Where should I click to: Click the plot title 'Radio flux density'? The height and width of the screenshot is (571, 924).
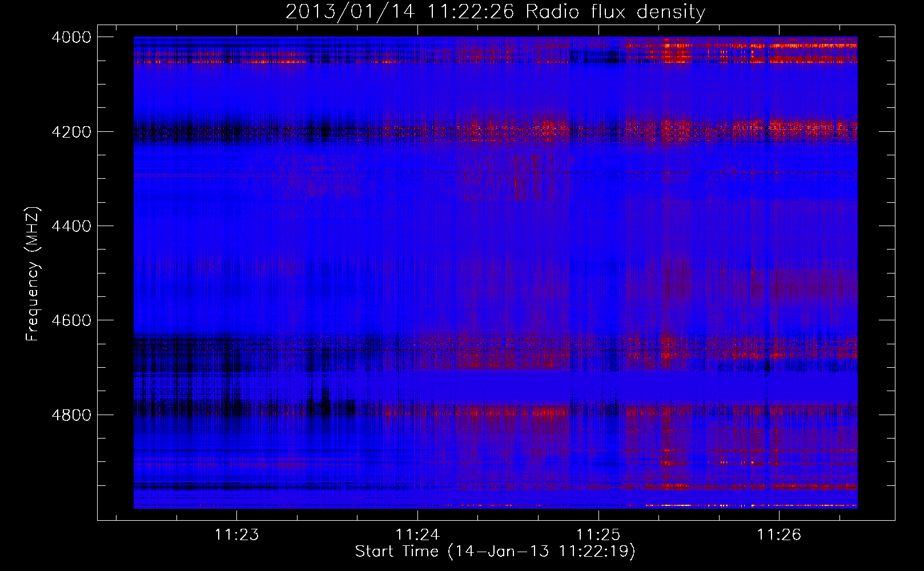616,12
